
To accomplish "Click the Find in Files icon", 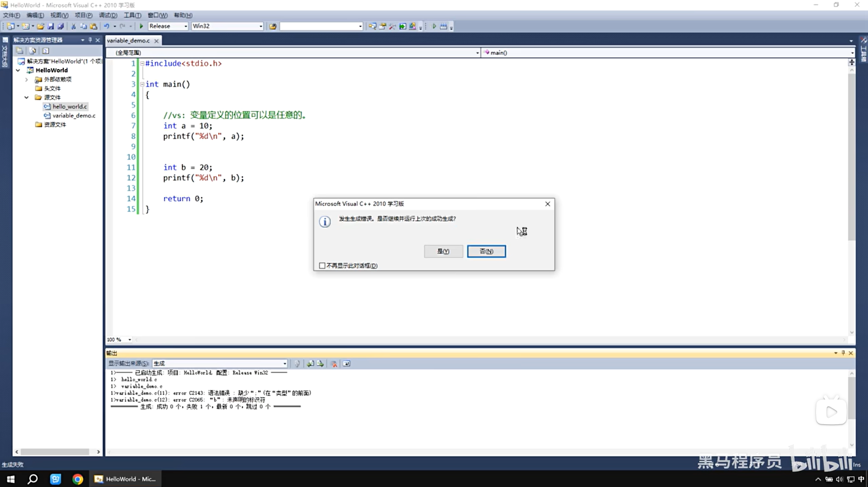I will coord(273,26).
